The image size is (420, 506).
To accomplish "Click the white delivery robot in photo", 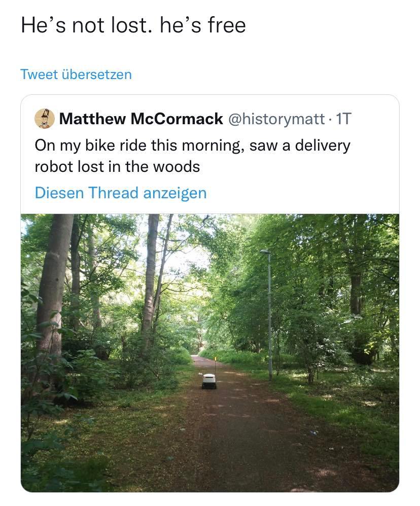I will [209, 381].
